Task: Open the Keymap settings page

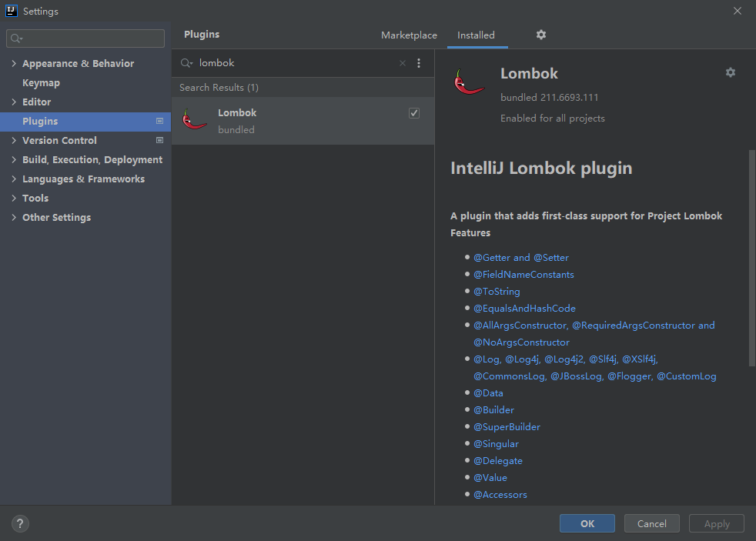Action: 41,83
